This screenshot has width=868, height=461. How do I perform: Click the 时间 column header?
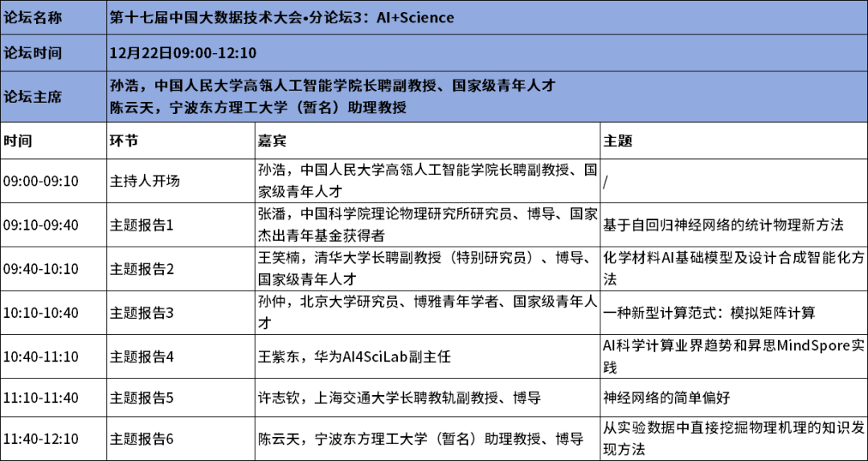(53, 141)
